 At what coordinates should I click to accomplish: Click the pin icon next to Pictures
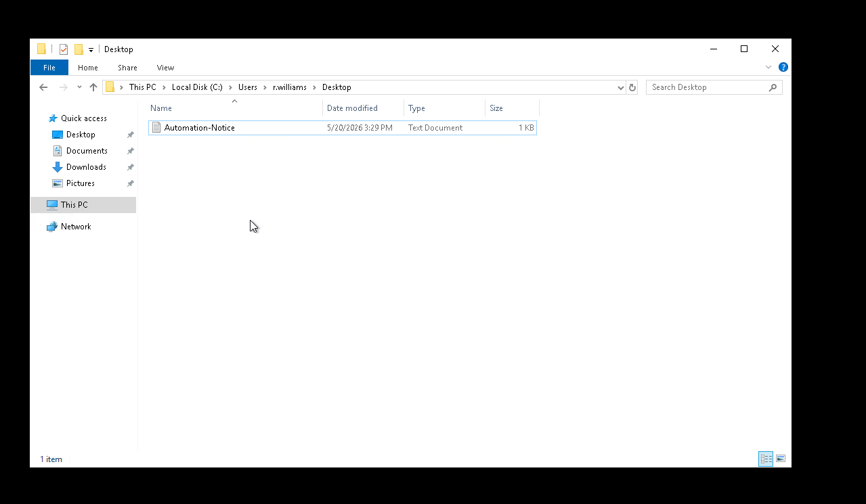130,183
